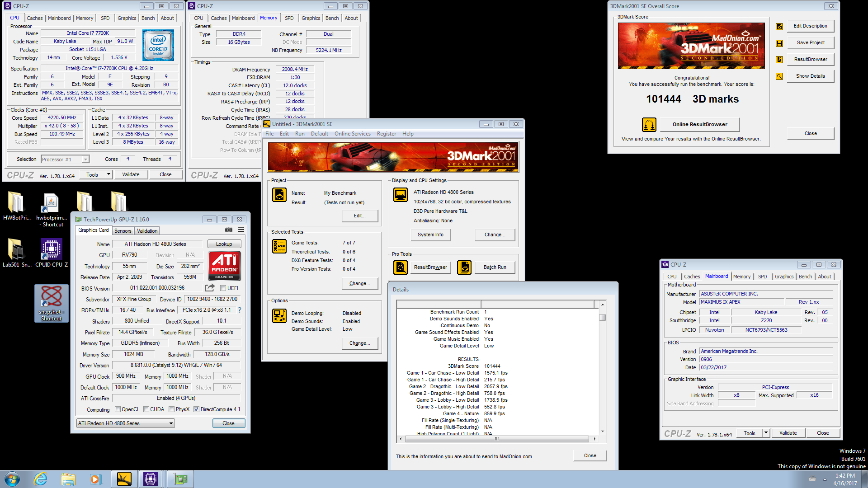Click the Display and CPU Settings monitor icon
This screenshot has width=868, height=488.
tap(401, 195)
